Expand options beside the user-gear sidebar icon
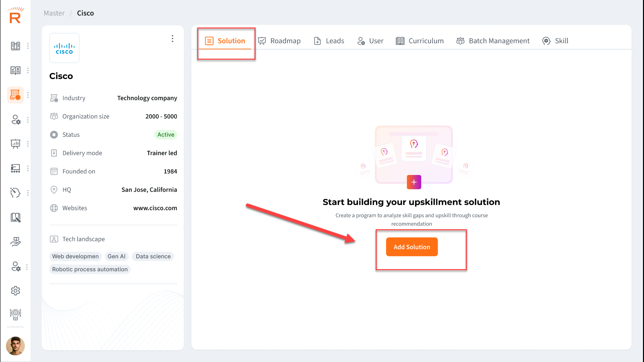Image resolution: width=644 pixels, height=362 pixels. (x=28, y=120)
